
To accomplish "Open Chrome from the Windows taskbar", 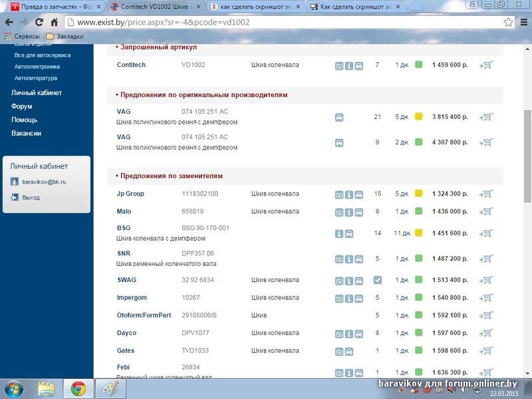I will (x=78, y=388).
